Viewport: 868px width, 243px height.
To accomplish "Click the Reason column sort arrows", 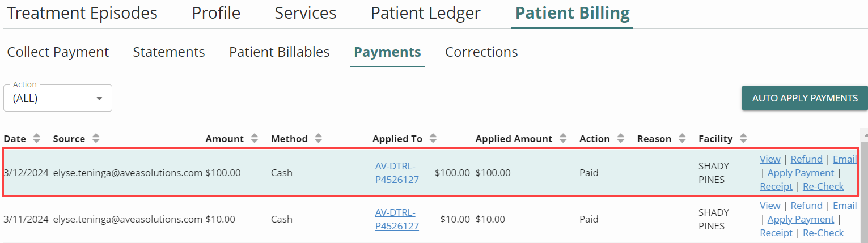I will pyautogui.click(x=682, y=138).
